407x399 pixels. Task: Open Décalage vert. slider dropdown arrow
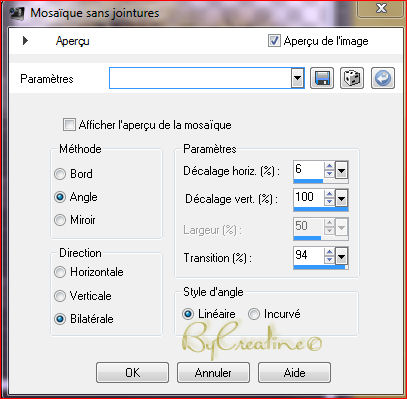click(342, 199)
